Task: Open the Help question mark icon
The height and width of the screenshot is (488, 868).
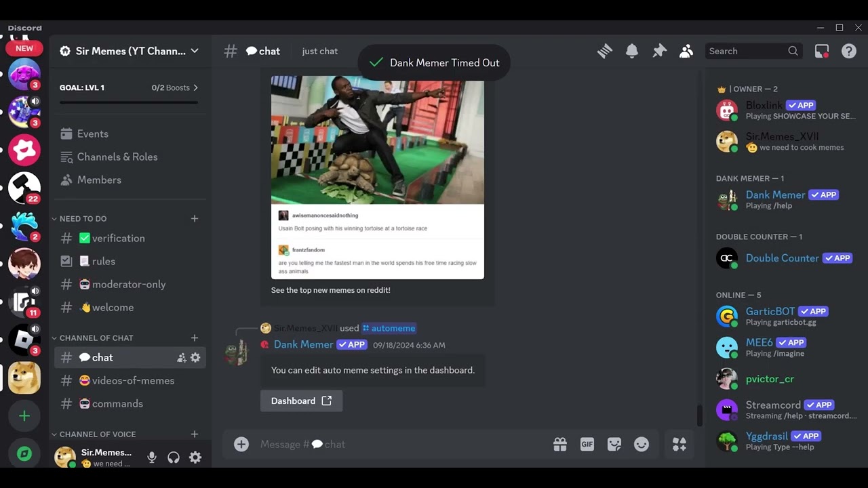Action: click(x=849, y=51)
